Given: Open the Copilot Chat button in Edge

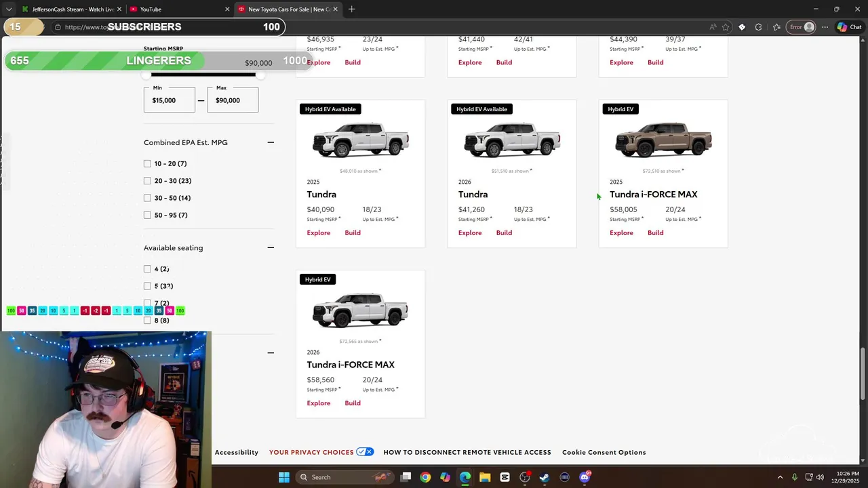Looking at the screenshot, I should (x=849, y=27).
